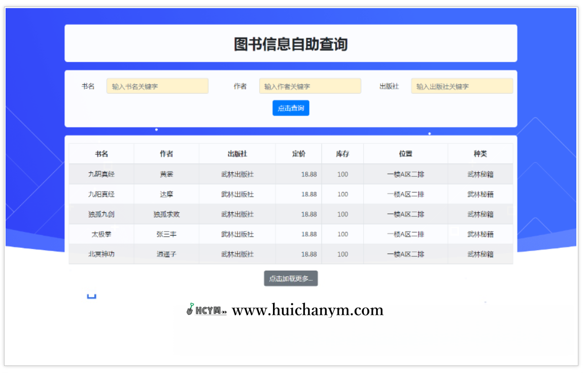Click the 作者 keyword input field

tap(310, 86)
